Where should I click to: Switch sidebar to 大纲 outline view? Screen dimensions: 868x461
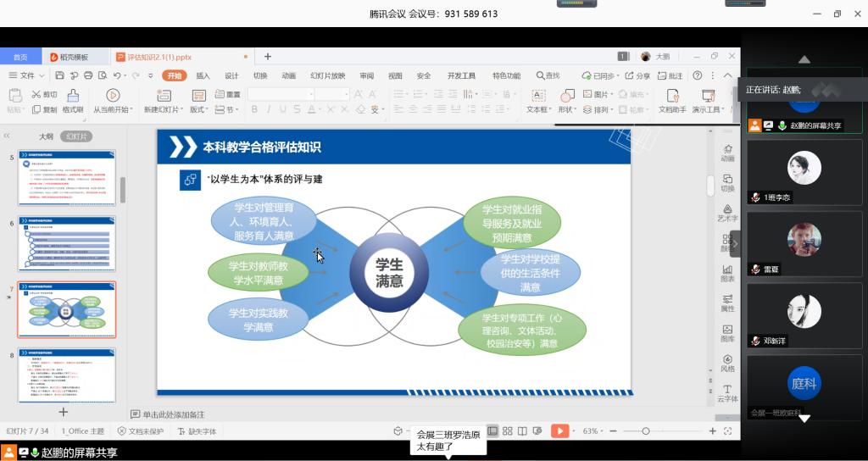point(46,136)
